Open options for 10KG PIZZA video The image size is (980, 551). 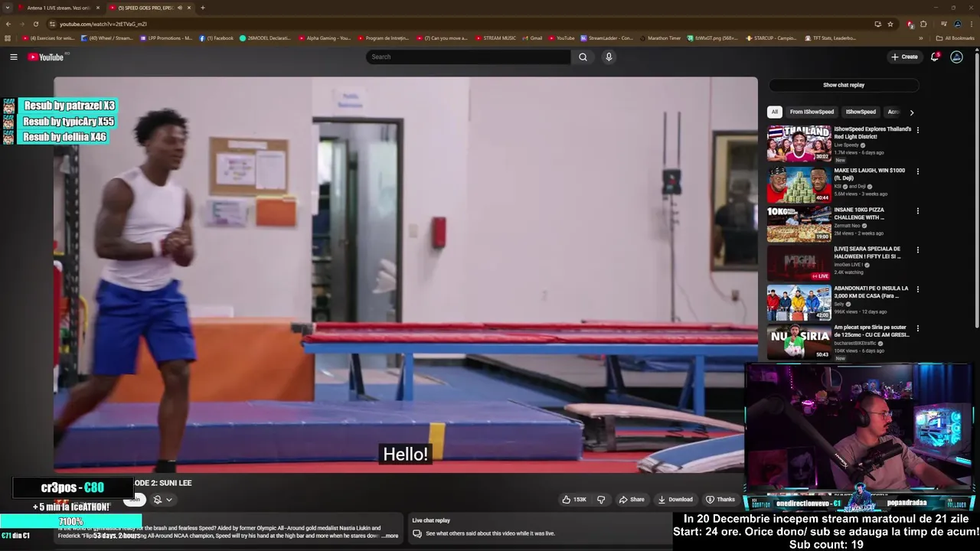point(917,210)
